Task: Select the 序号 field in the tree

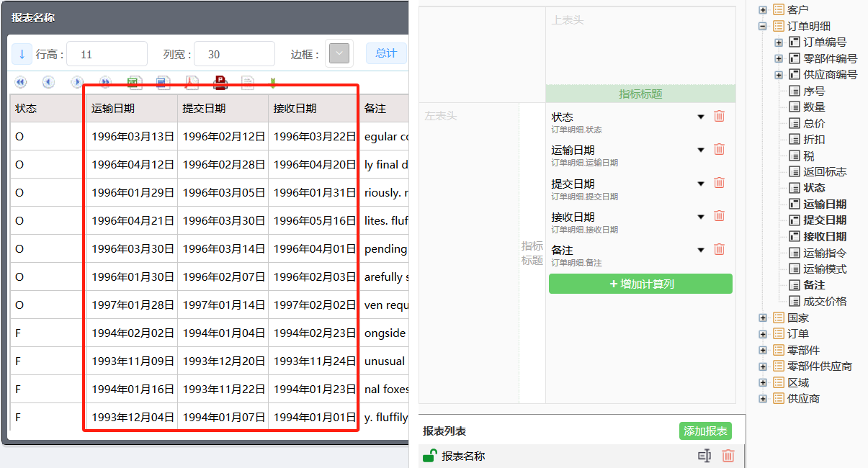Action: 814,91
